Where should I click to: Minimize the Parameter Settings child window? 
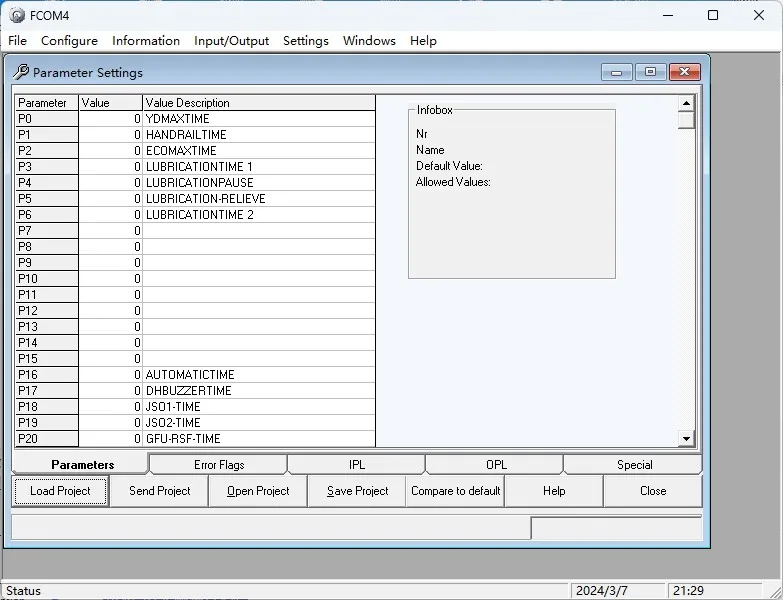pyautogui.click(x=617, y=72)
